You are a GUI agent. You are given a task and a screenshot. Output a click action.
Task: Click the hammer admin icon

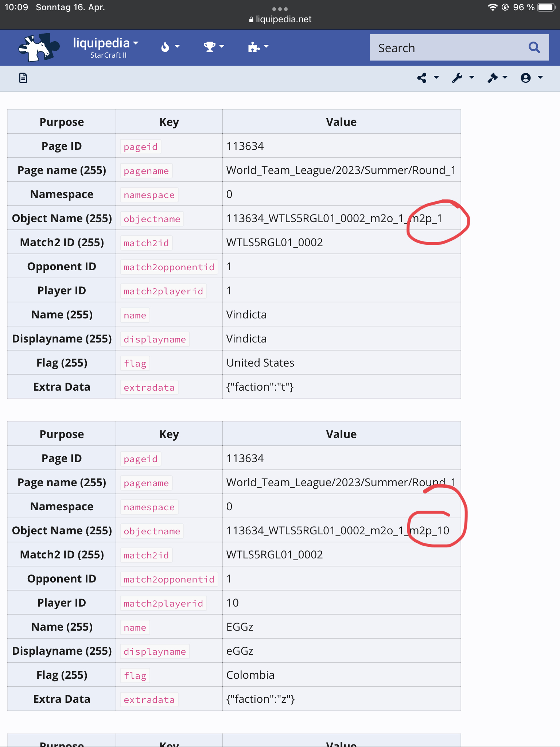point(493,77)
